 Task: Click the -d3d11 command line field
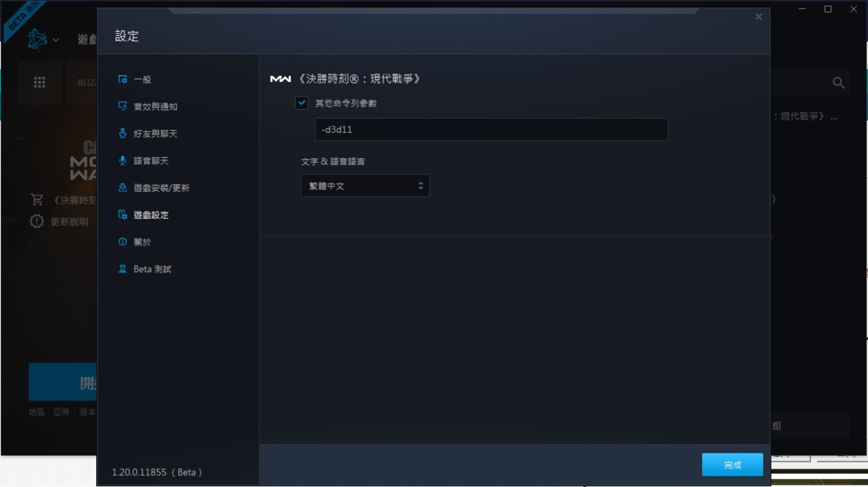click(491, 129)
